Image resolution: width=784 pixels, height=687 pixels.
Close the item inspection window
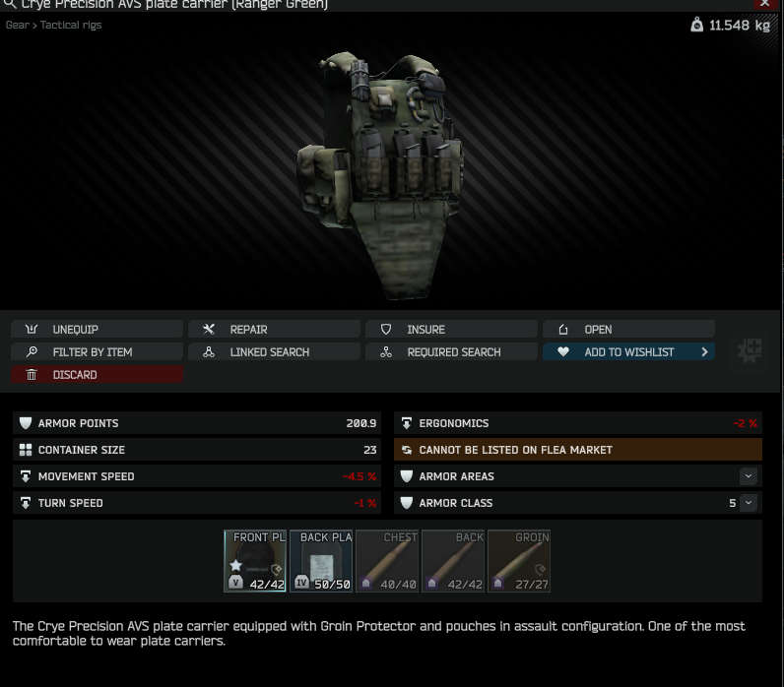point(765,4)
